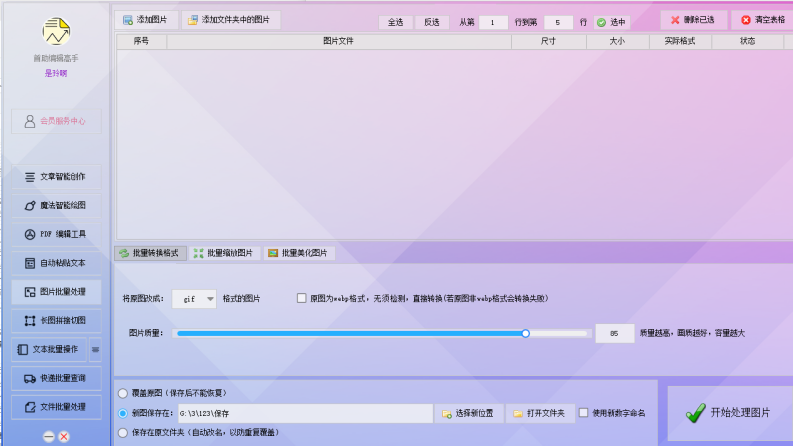Open the gif format dropdown
This screenshot has height=447, width=793.
194,299
